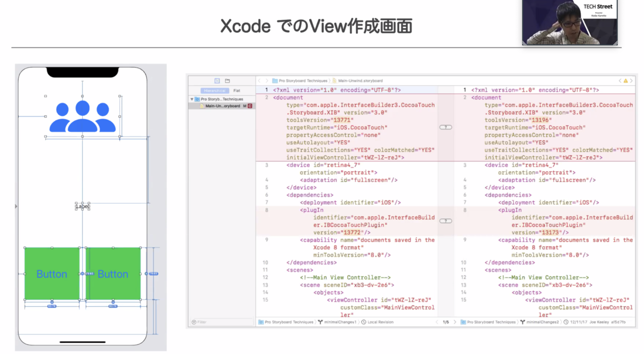Screen dimensions: 644x354
Task: Go to previous difference arrow
Action: click(437, 322)
